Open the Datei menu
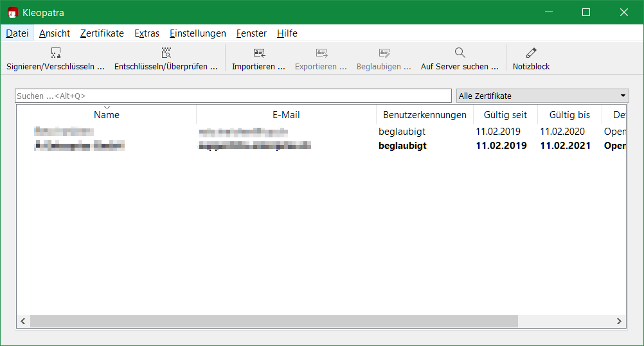Viewport: 644px width, 346px height. [17, 33]
